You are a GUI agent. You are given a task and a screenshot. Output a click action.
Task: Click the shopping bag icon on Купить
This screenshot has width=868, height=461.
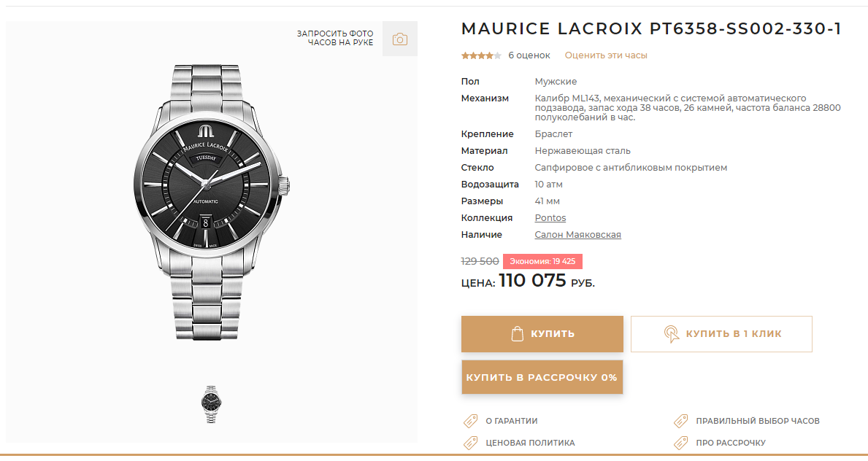[x=517, y=333]
